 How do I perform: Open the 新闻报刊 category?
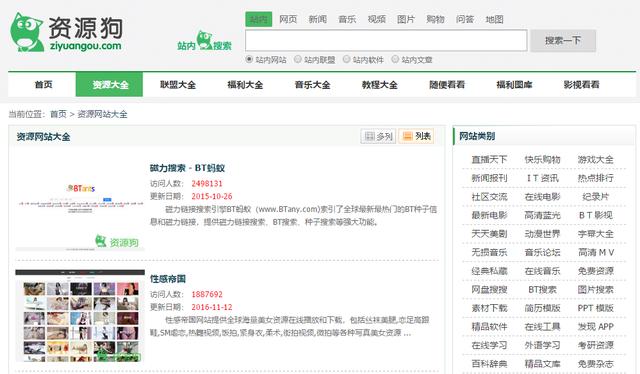pyautogui.click(x=489, y=178)
